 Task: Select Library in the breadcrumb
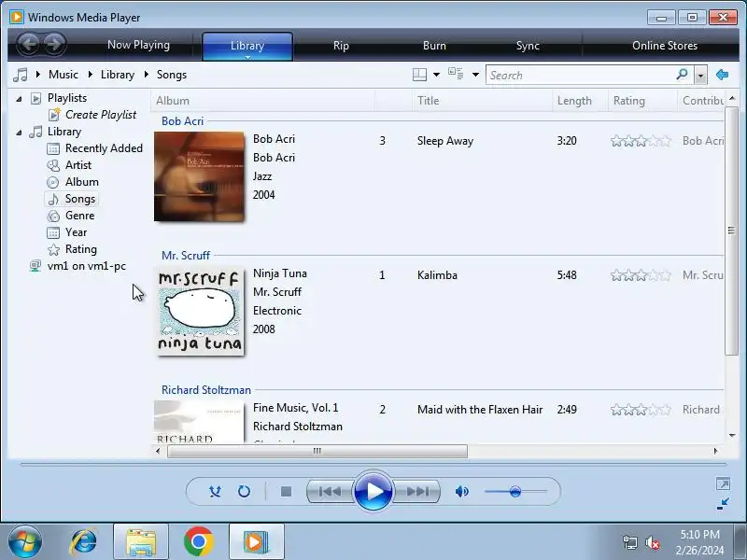(x=118, y=75)
